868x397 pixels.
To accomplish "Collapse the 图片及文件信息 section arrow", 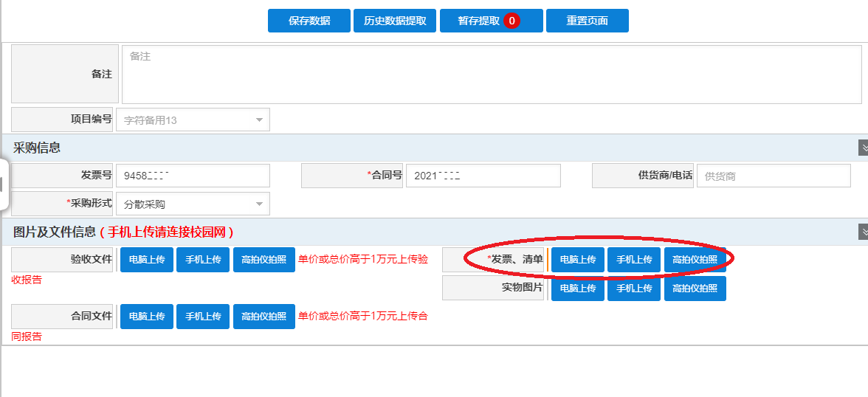I will pos(863,232).
